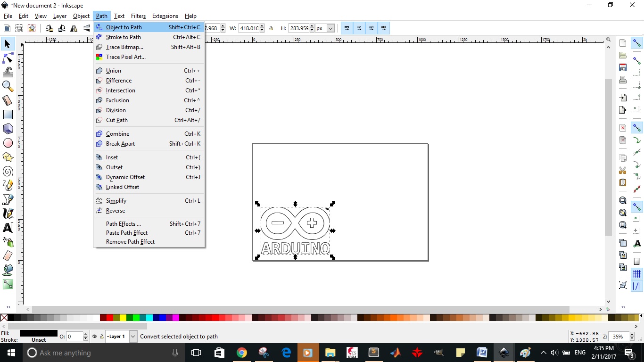Select the Spiral tool
Screen dimensions: 644x362
(x=8, y=171)
